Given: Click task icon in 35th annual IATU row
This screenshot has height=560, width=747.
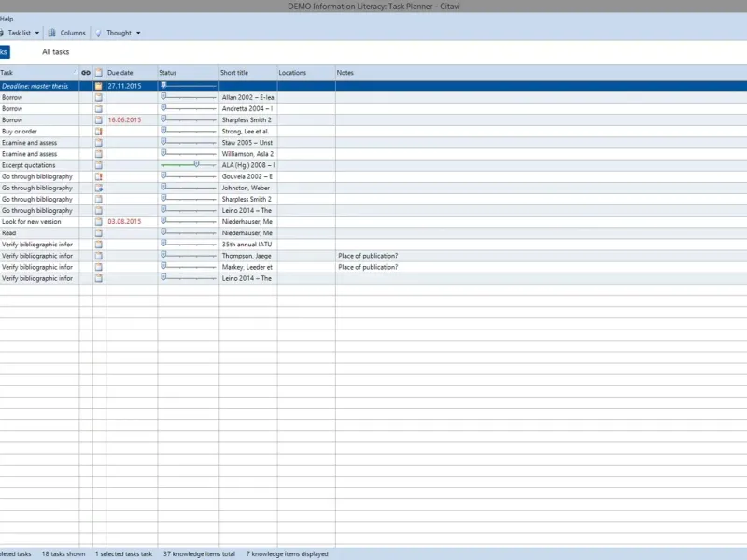Looking at the screenshot, I should click(x=99, y=245).
